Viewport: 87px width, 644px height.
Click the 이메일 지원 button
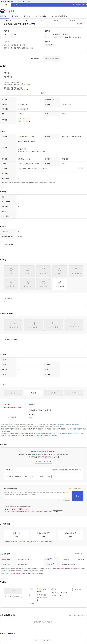coord(13,417)
